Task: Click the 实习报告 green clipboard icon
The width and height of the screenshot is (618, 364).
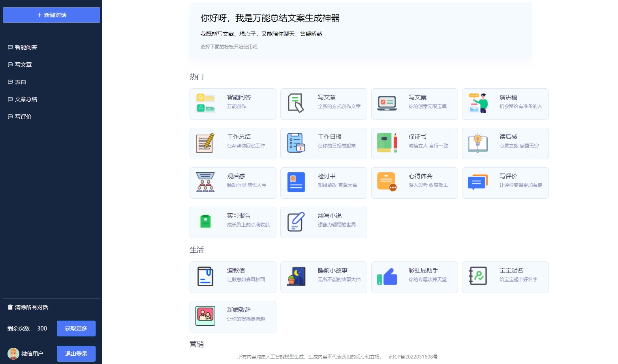Action: pyautogui.click(x=205, y=222)
